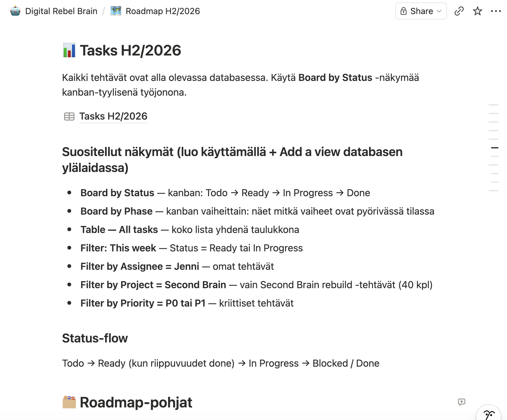Click the bar chart emoji in Tasks heading
Viewport: 507px width, 420px height.
69,50
